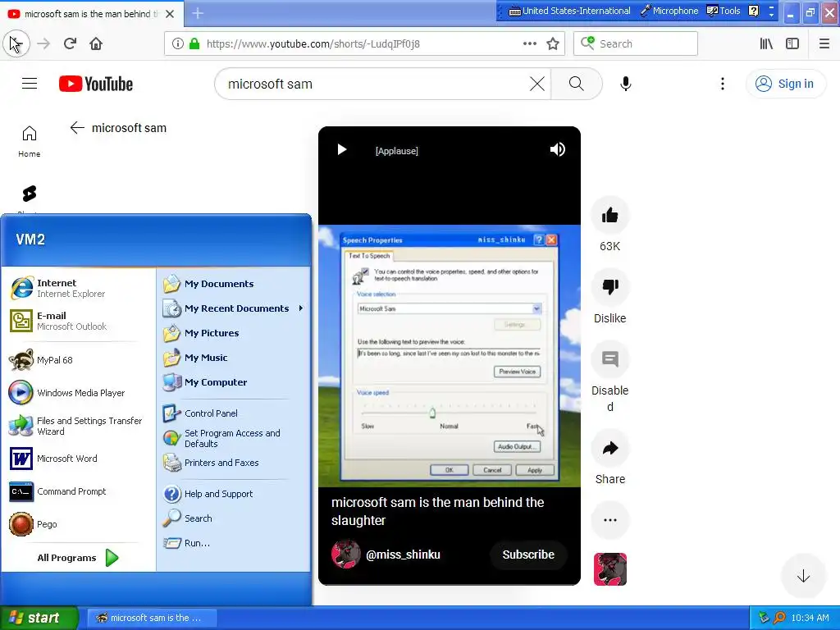The height and width of the screenshot is (630, 840).
Task: Open Windows Media Player from the Start menu
Action: click(x=78, y=393)
